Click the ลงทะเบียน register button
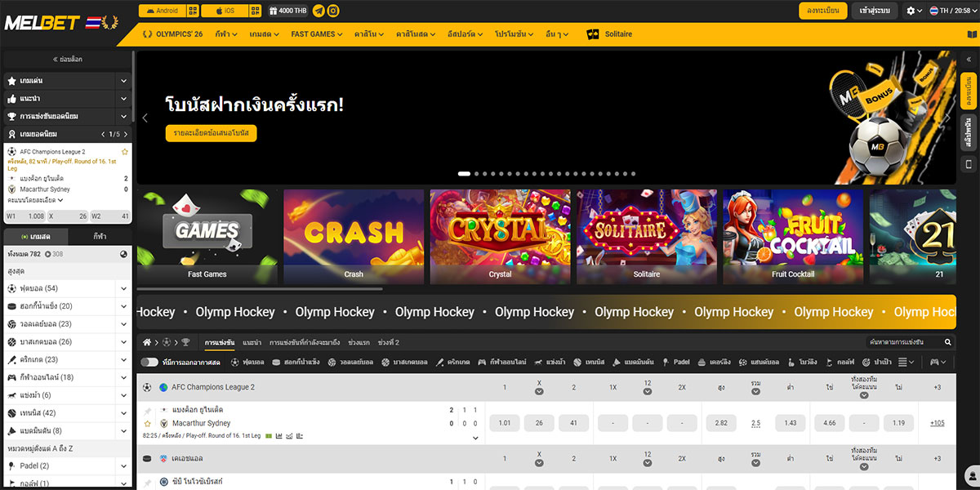The height and width of the screenshot is (490, 980). coord(823,11)
